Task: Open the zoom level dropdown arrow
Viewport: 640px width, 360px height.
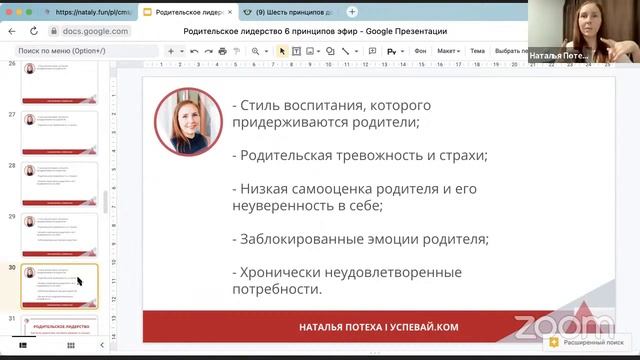Action: pyautogui.click(x=266, y=51)
